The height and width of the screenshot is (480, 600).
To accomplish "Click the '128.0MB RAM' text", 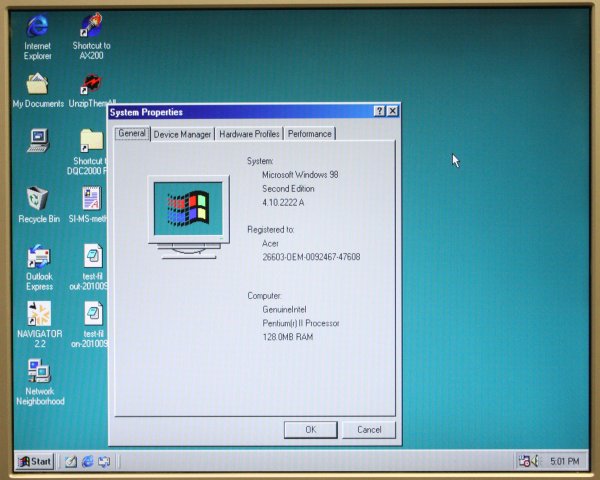I will [x=288, y=337].
